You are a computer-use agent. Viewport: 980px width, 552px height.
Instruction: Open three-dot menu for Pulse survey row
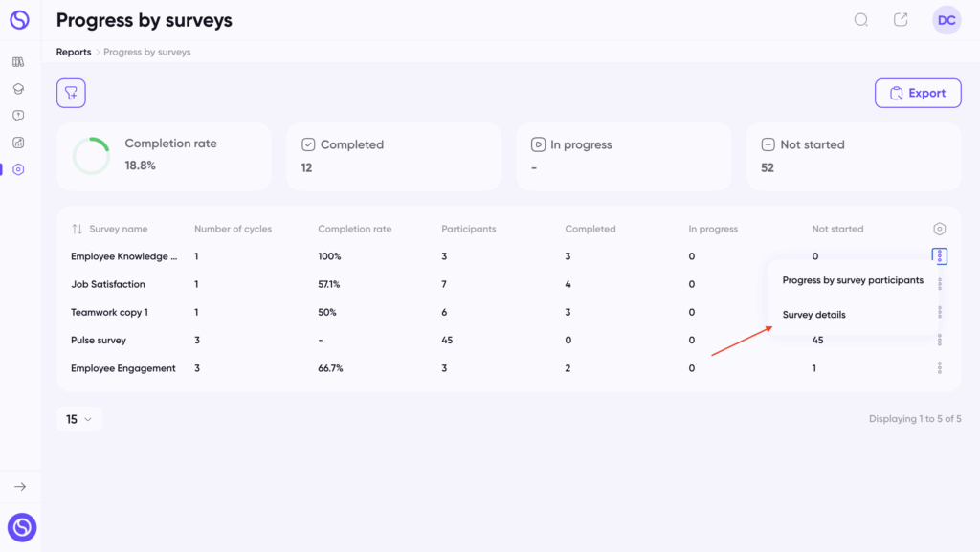point(940,341)
